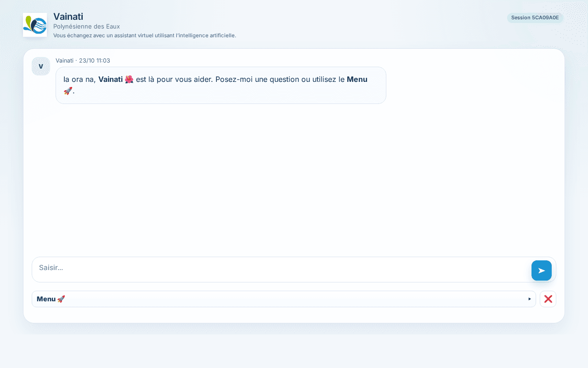This screenshot has width=588, height=368.
Task: Click the Vainati · 23/10 11:03 timestamp
Action: [x=83, y=60]
